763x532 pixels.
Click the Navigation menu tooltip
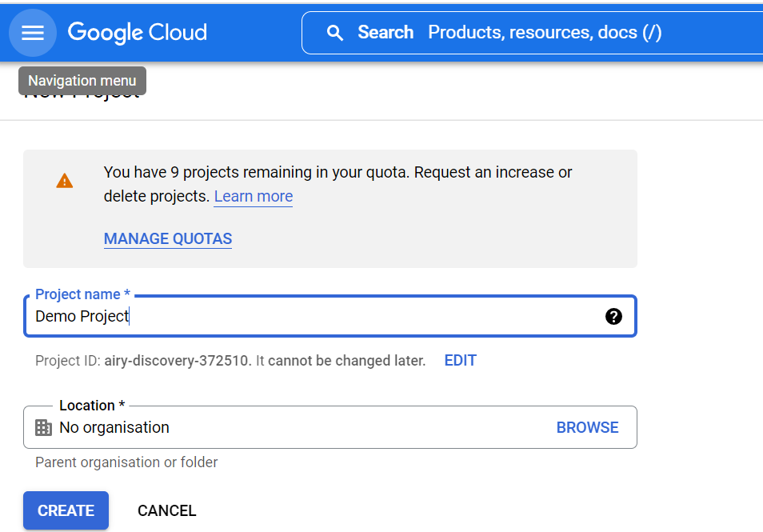tap(82, 81)
